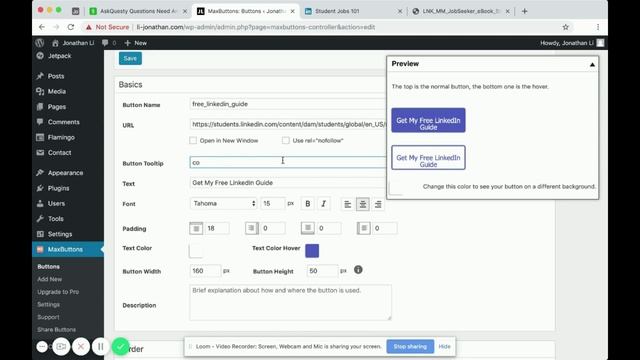640x360 pixels.
Task: Click the Save button
Action: tap(130, 58)
